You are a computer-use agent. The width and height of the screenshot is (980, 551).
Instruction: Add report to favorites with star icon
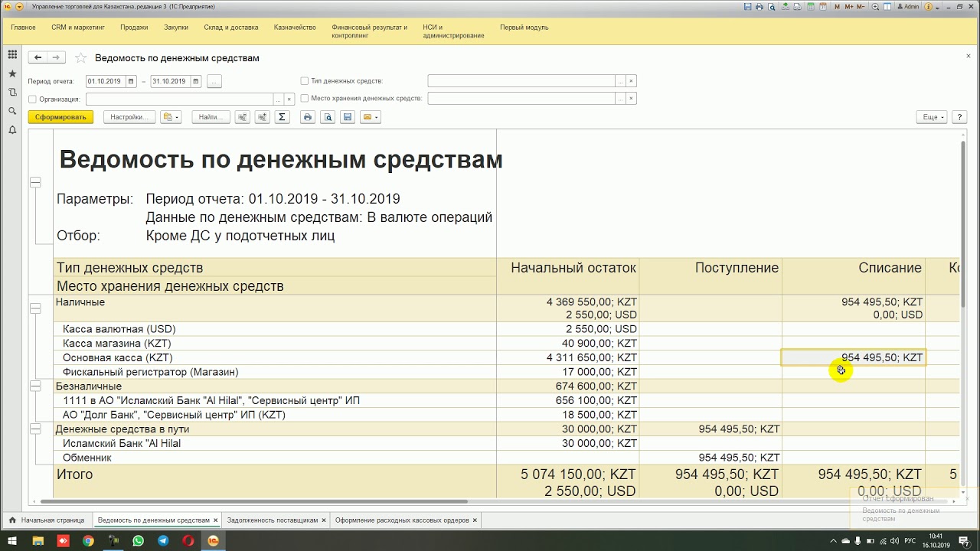(x=80, y=58)
